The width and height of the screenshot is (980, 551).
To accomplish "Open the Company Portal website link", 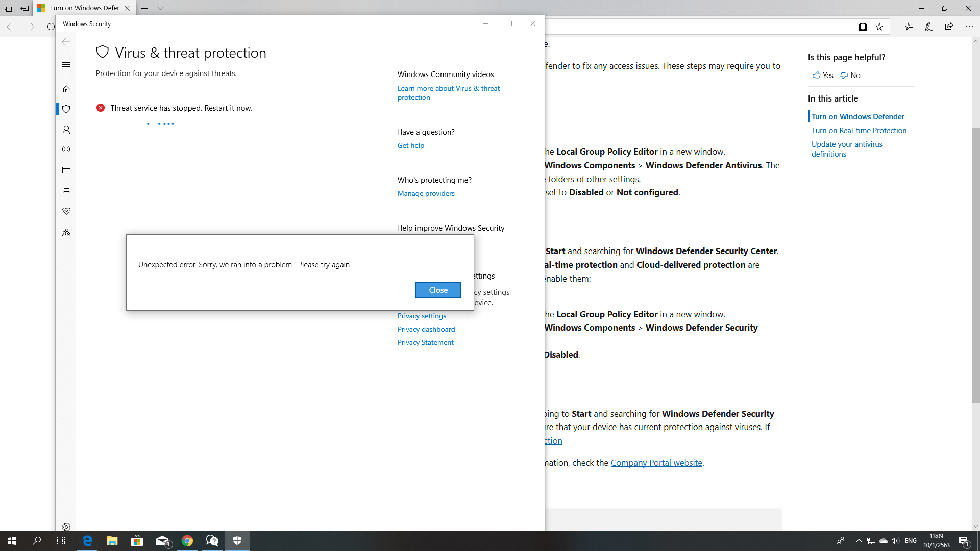I will pos(656,463).
